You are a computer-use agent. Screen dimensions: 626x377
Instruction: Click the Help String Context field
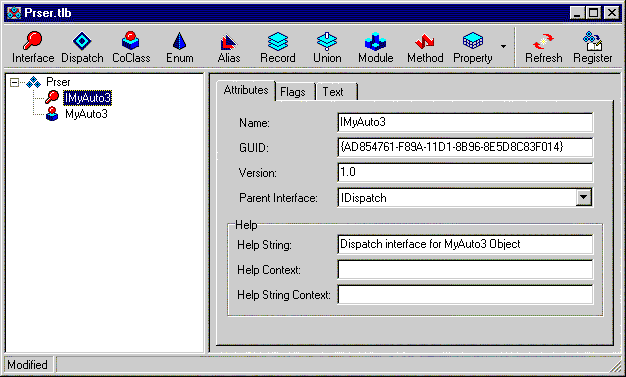465,295
